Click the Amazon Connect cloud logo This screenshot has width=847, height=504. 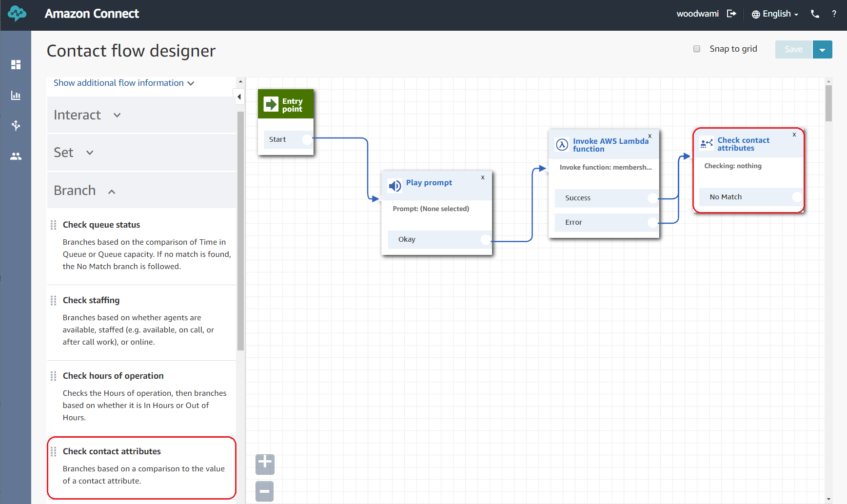(x=17, y=14)
